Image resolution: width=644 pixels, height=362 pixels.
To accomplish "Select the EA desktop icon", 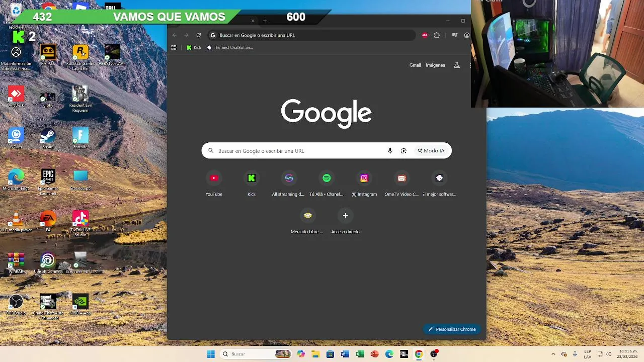I will (x=48, y=222).
